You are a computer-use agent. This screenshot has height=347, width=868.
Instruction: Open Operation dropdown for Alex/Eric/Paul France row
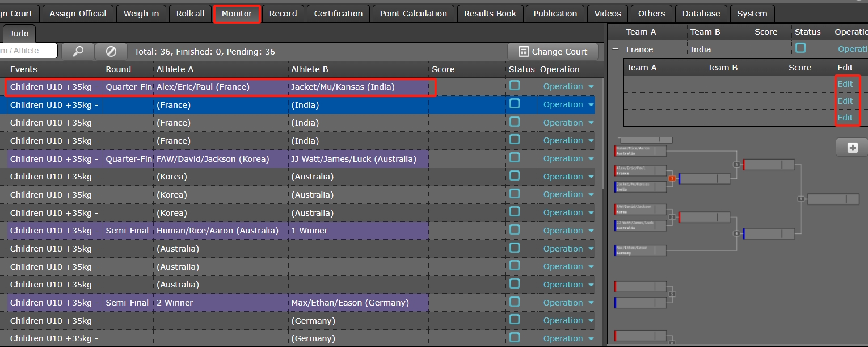point(568,87)
